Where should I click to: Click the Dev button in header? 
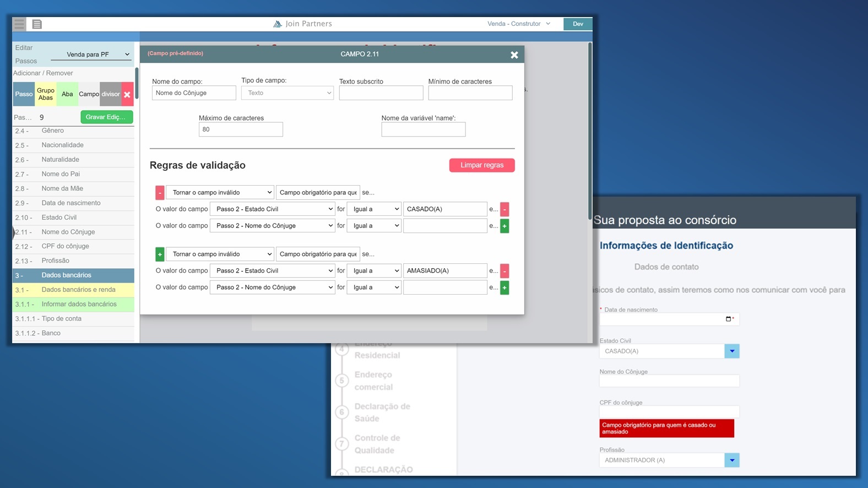(x=578, y=24)
